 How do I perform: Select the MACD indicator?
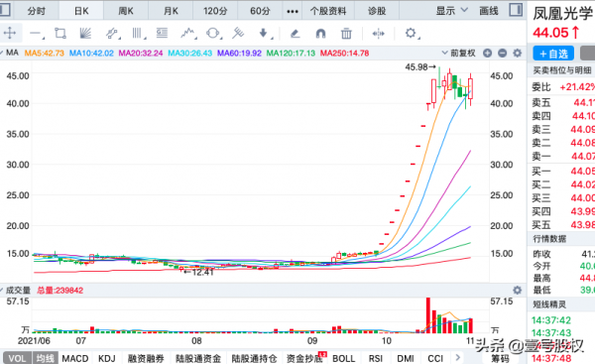tap(75, 358)
